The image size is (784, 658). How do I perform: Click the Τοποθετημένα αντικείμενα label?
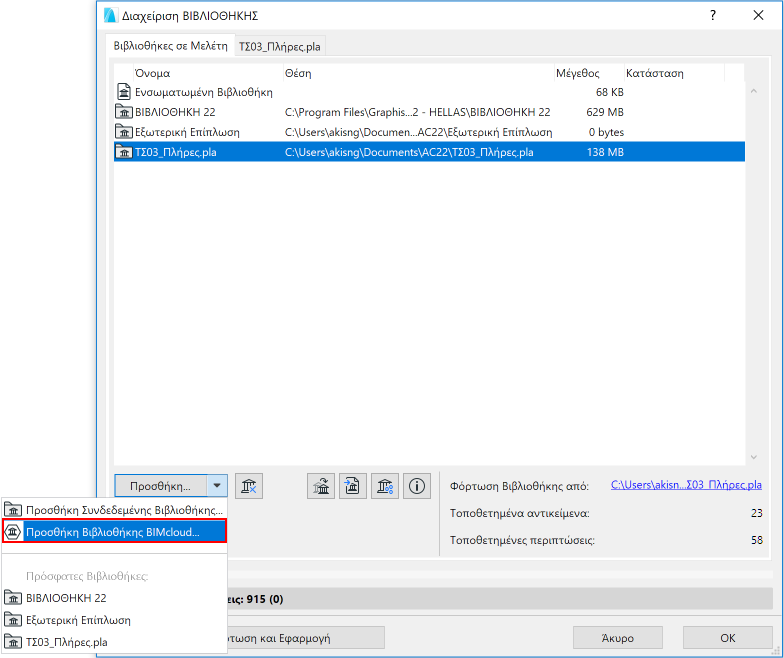point(520,514)
